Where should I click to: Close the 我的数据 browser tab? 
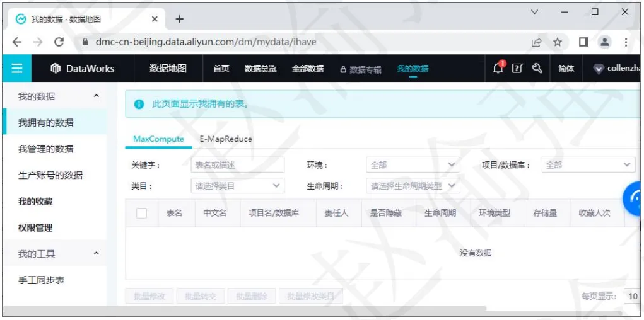[x=155, y=19]
